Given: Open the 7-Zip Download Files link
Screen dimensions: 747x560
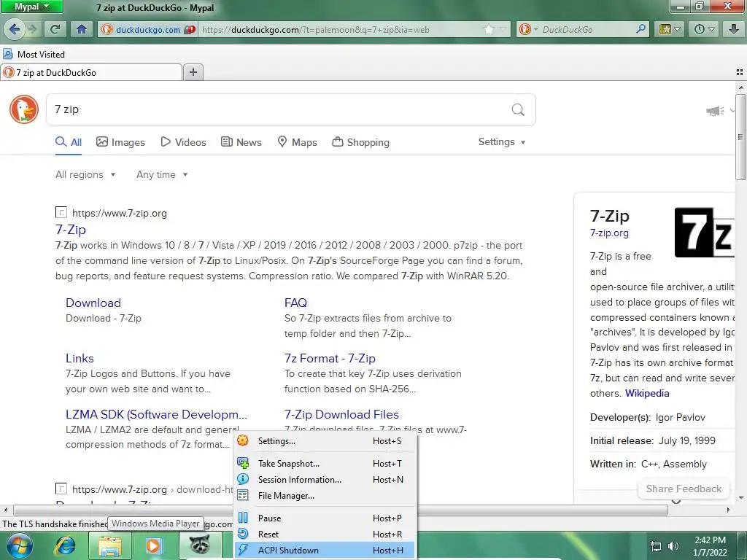Looking at the screenshot, I should coord(341,414).
